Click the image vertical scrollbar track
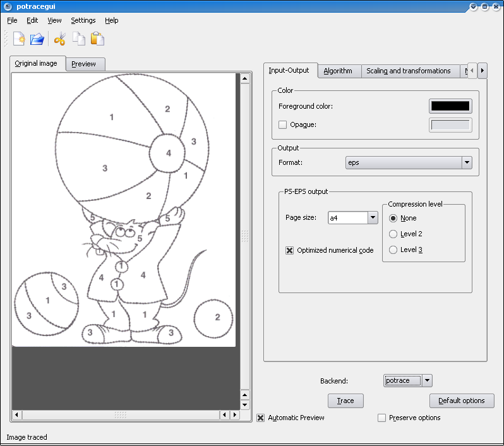504x446 pixels. (245, 237)
